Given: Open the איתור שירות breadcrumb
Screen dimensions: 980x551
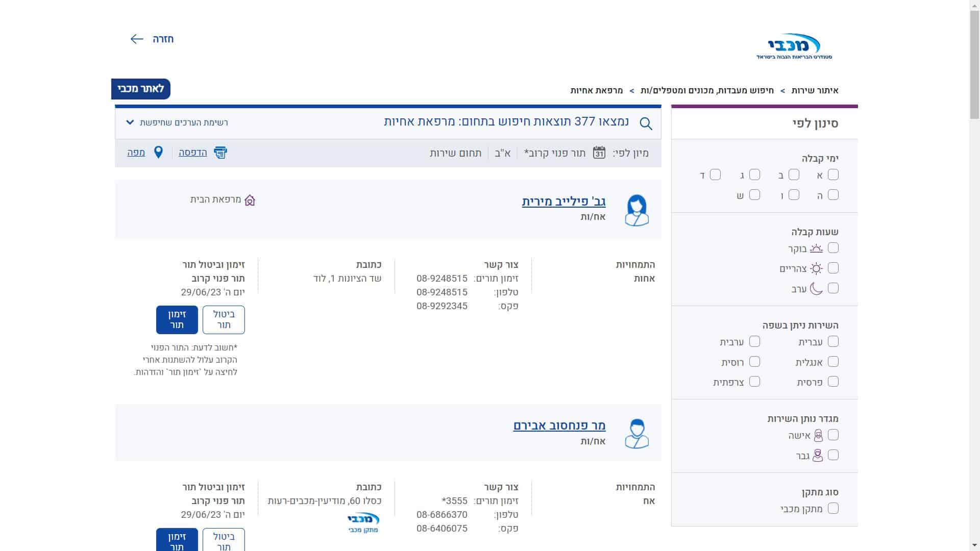Looking at the screenshot, I should (815, 91).
